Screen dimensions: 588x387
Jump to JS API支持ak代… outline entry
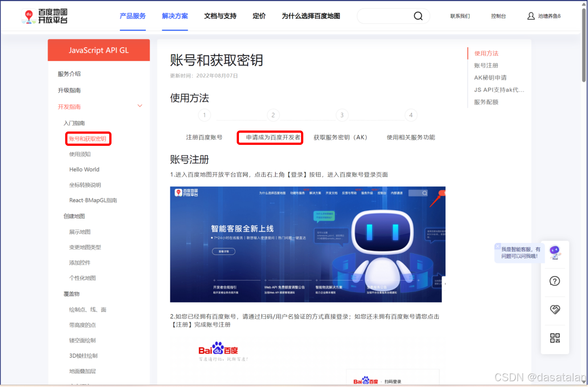[499, 90]
